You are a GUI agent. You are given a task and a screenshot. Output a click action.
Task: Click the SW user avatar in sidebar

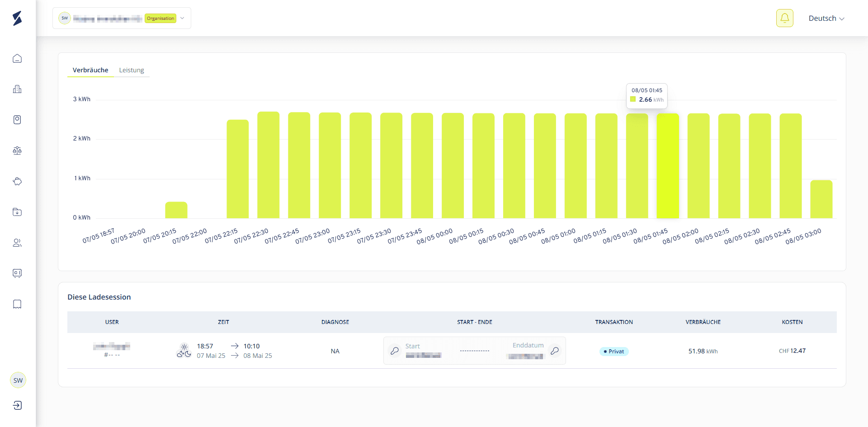[x=18, y=380]
